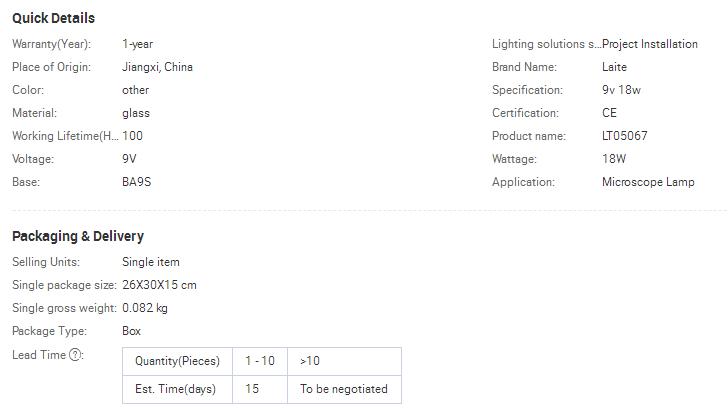Click the BA9S base value
The height and width of the screenshot is (415, 728).
pos(137,182)
